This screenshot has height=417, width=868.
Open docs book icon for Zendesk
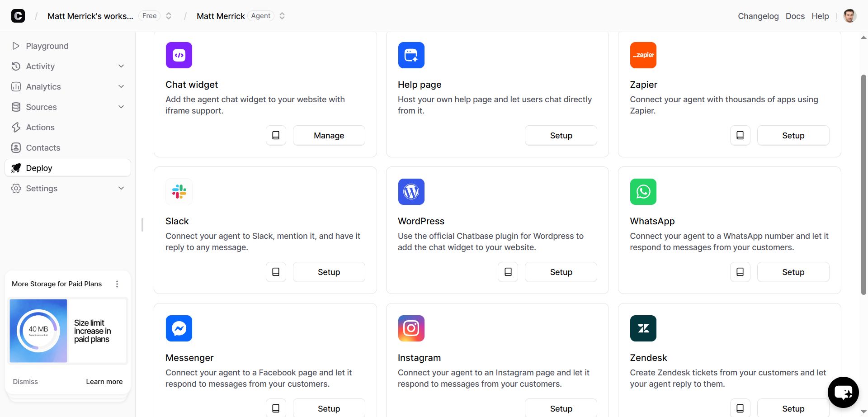click(x=740, y=408)
